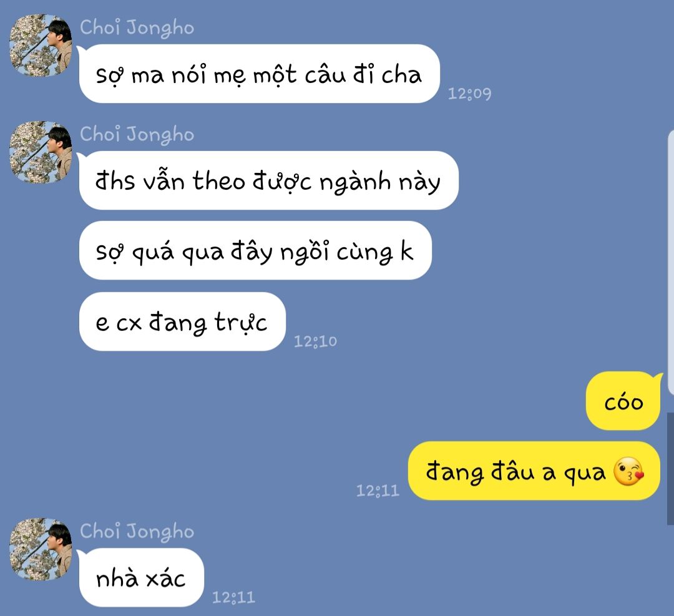Select the 'nhà xác' message bubble

tap(142, 578)
